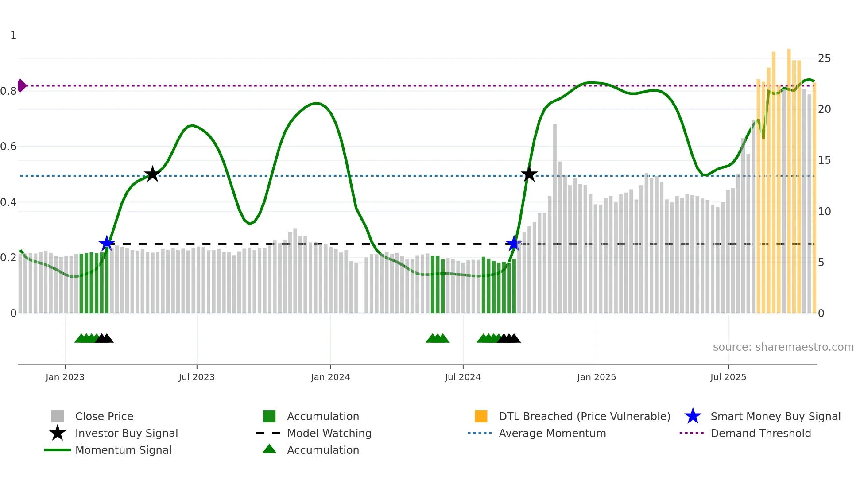Click the black star marker in mid-2023

click(x=152, y=174)
